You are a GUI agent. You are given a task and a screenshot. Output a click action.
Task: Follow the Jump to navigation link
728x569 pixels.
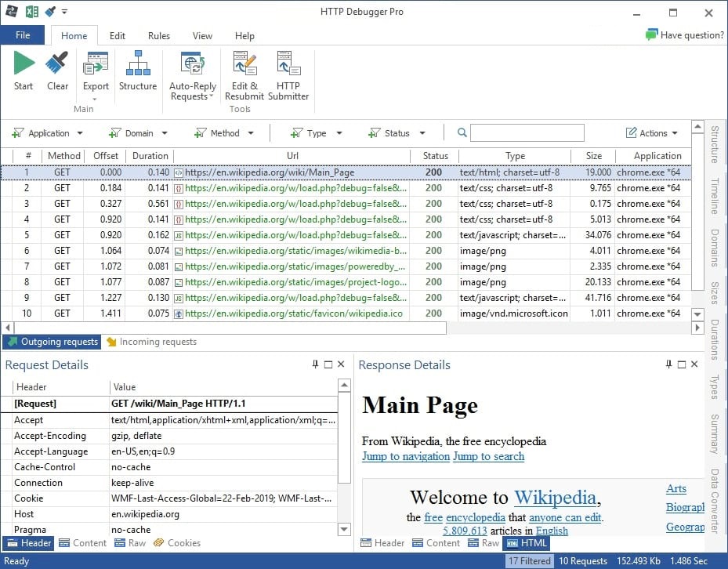click(405, 456)
